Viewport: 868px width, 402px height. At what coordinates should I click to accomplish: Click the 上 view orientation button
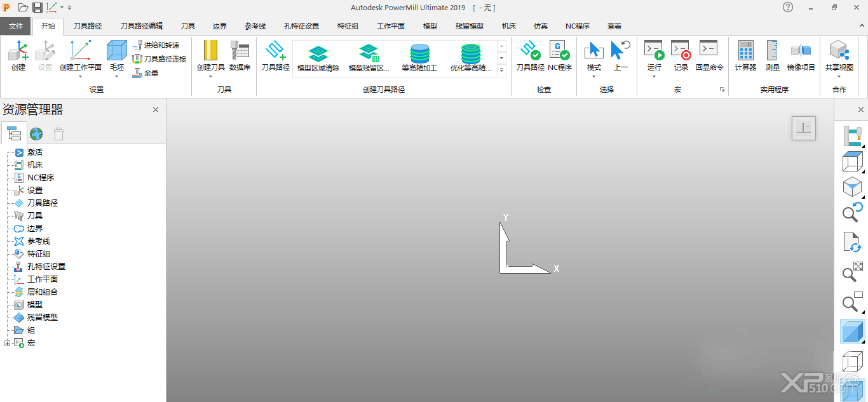(x=804, y=128)
